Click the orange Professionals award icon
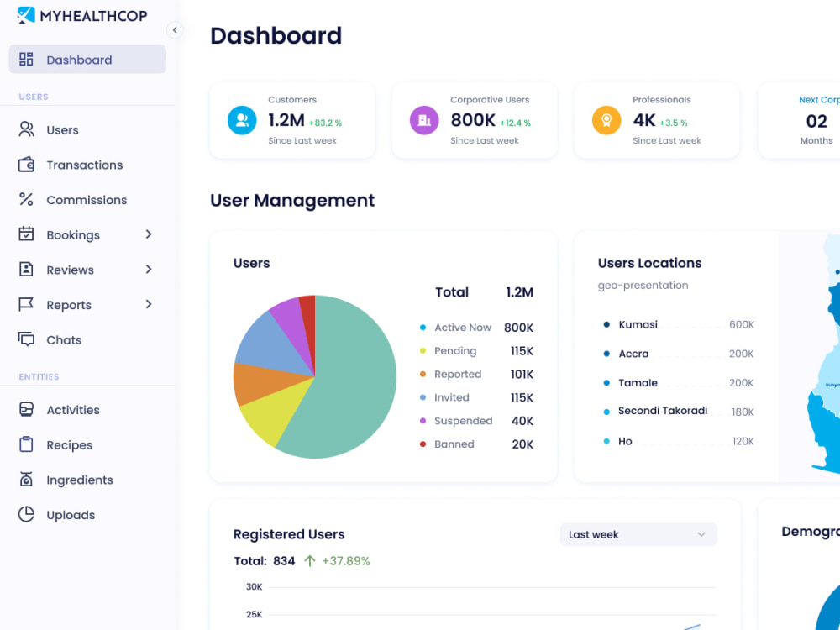This screenshot has width=840, height=630. [x=606, y=120]
